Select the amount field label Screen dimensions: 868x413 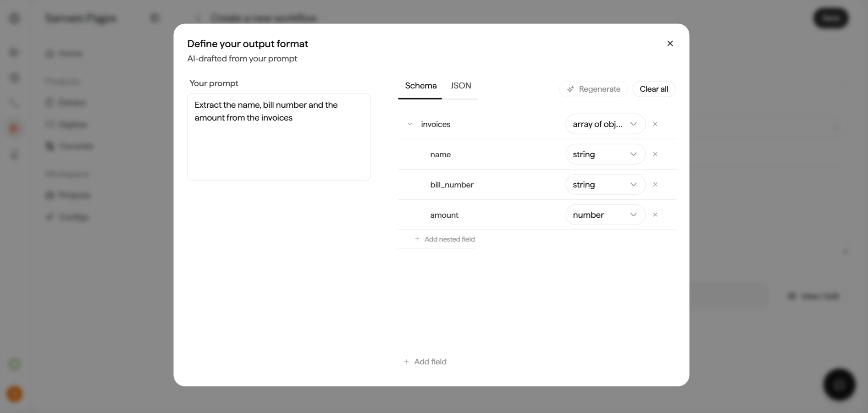(444, 215)
